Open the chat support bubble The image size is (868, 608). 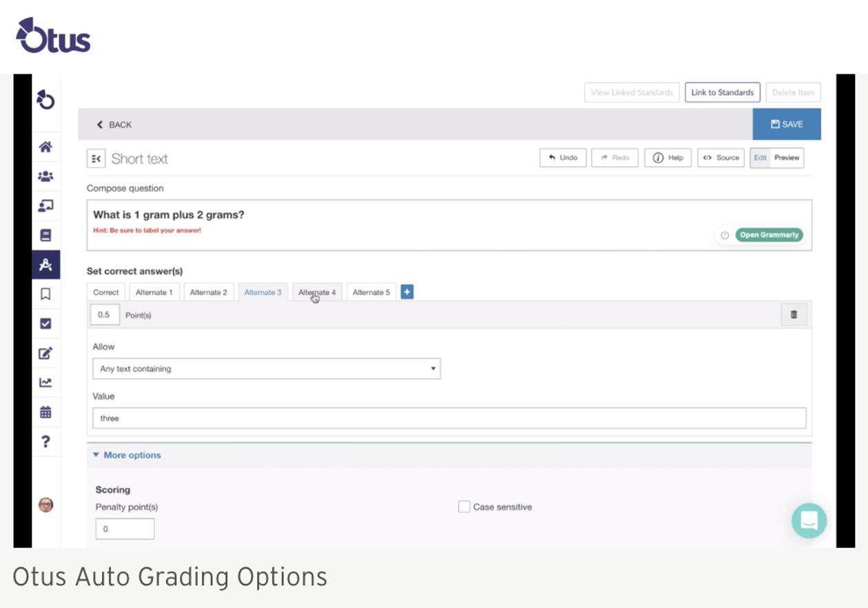tap(809, 520)
